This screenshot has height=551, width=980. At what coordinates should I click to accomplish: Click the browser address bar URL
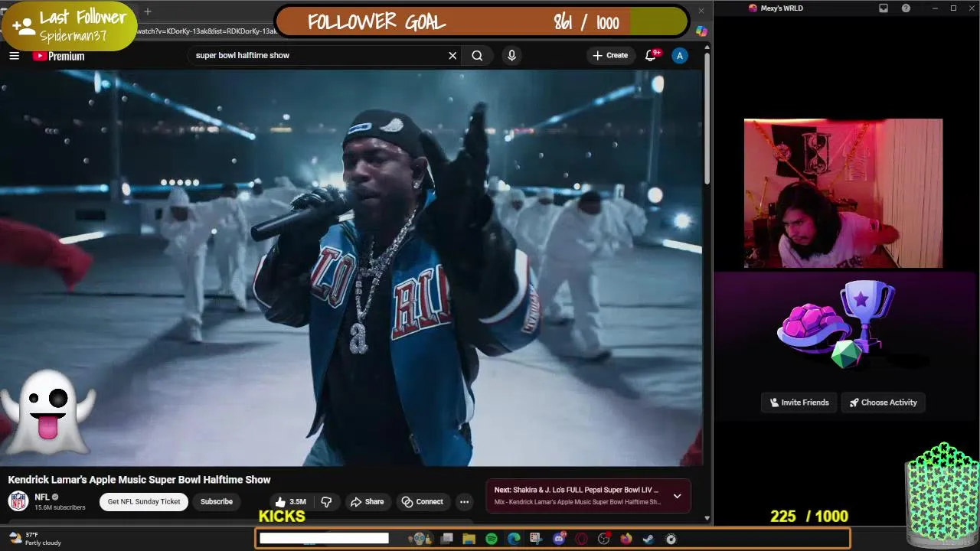pyautogui.click(x=207, y=31)
